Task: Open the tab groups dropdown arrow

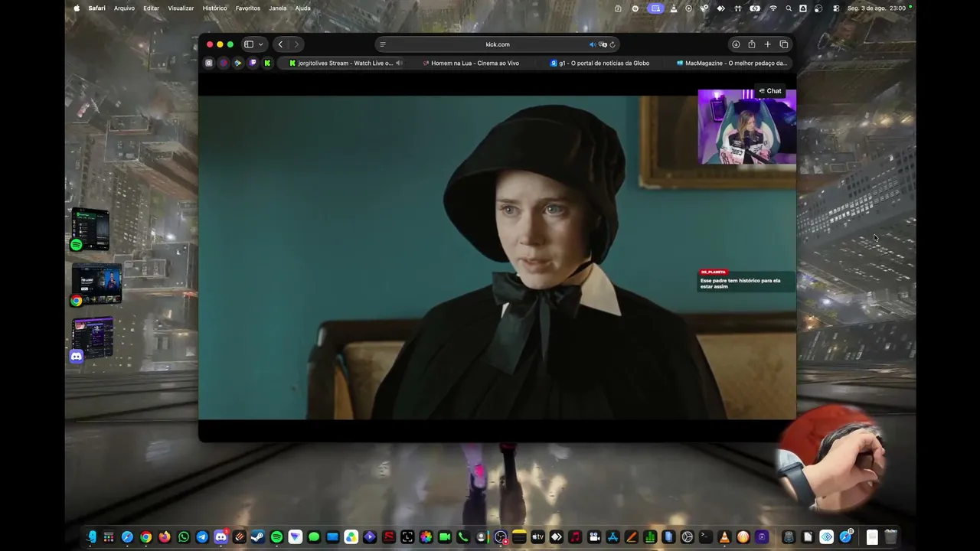Action: point(260,44)
